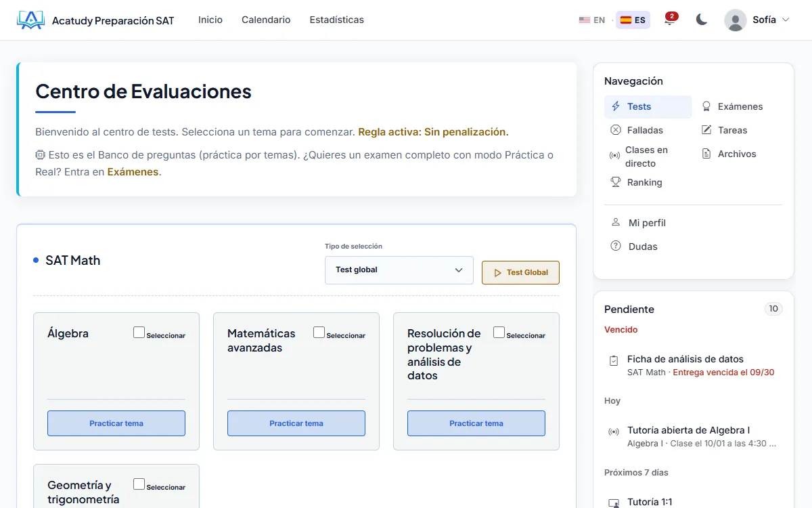Check Seleccionar box for Álgebra
The height and width of the screenshot is (508, 812).
tap(139, 333)
